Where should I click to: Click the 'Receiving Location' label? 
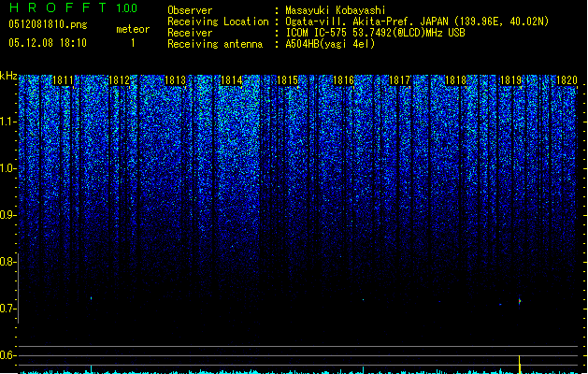(218, 22)
